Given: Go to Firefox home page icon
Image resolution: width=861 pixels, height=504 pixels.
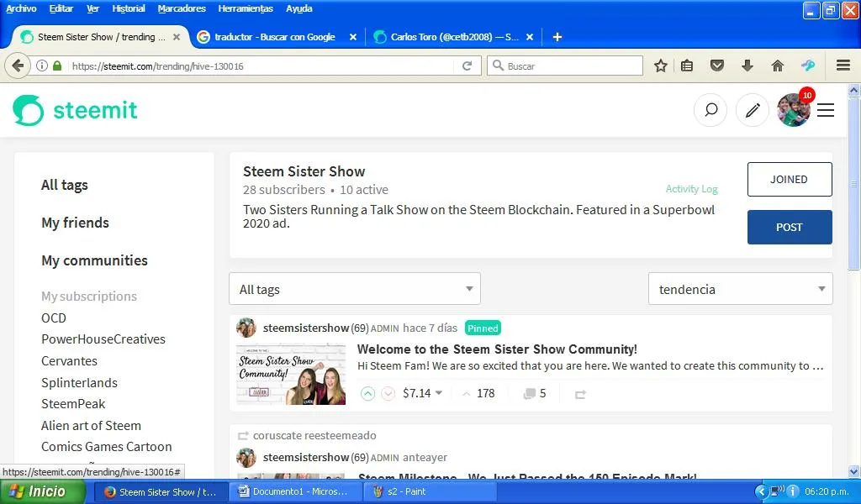Looking at the screenshot, I should [778, 66].
